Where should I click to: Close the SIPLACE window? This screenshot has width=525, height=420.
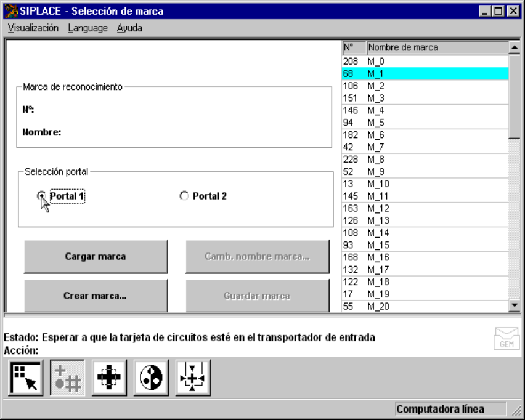(513, 11)
